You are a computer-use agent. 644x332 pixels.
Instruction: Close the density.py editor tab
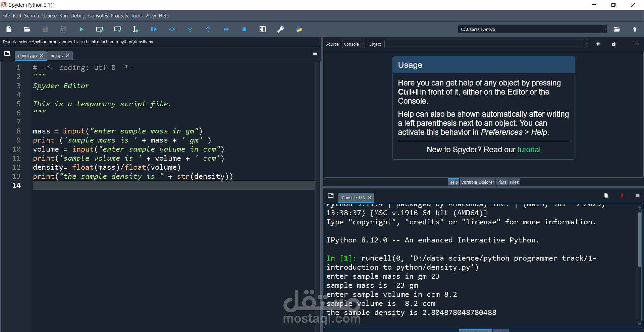pyautogui.click(x=42, y=55)
